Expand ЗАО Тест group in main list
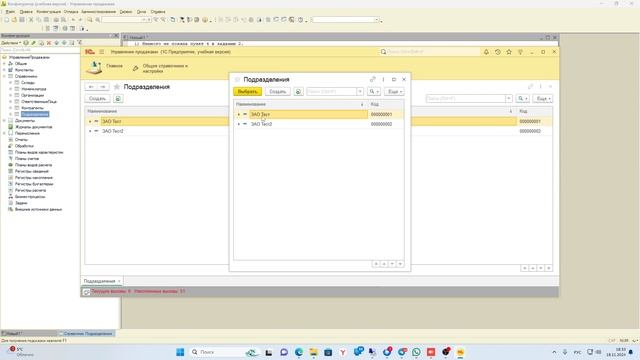This screenshot has height=360, width=640. tap(90, 121)
